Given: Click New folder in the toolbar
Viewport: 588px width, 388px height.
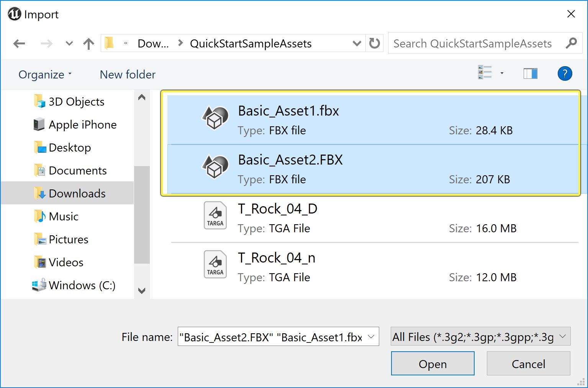Looking at the screenshot, I should point(128,75).
